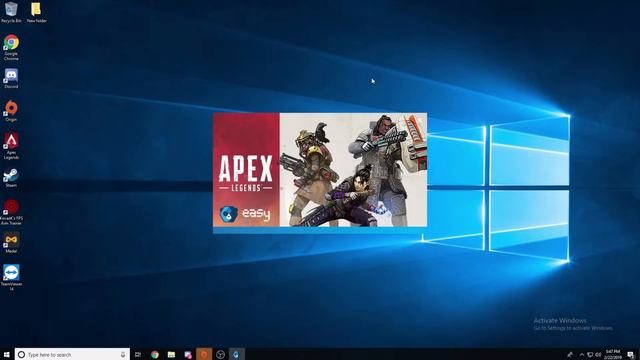This screenshot has height=360, width=640.
Task: Launch Google Chrome from desktop shortcut
Action: pyautogui.click(x=11, y=47)
